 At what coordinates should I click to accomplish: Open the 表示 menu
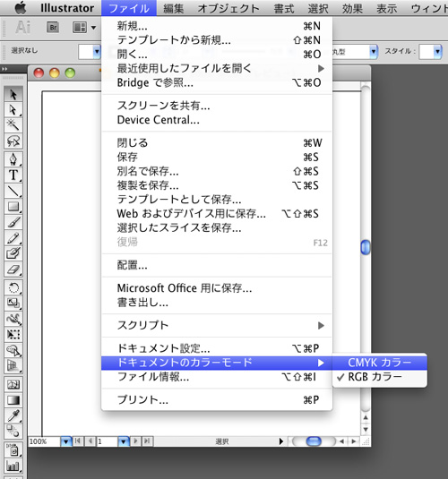pos(386,8)
